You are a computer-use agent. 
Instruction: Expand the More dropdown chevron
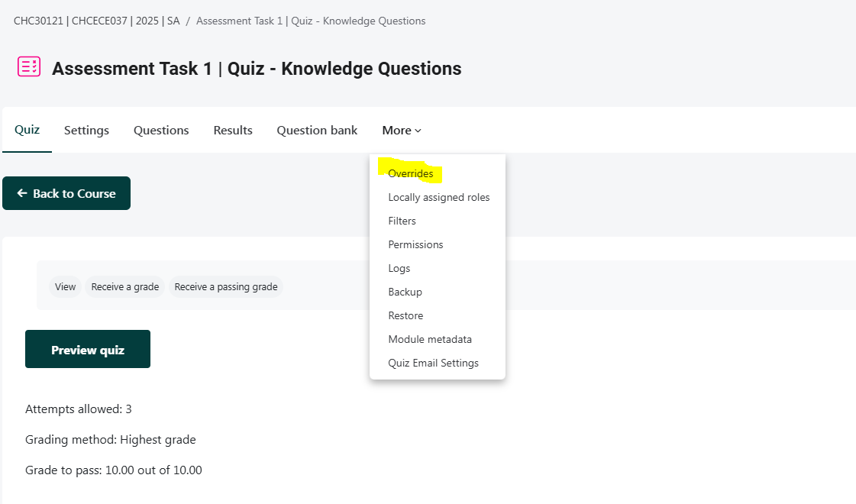coord(418,131)
